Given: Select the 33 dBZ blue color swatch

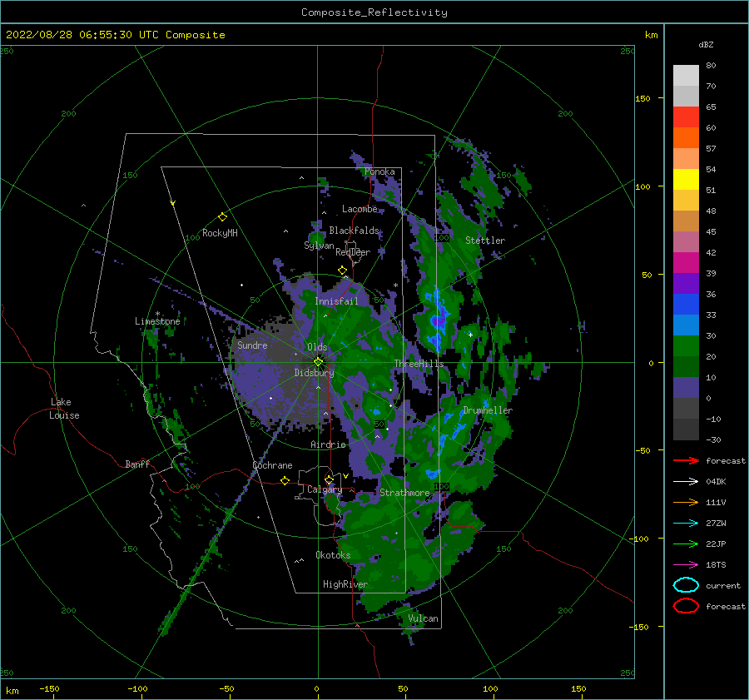Looking at the screenshot, I should click(686, 325).
